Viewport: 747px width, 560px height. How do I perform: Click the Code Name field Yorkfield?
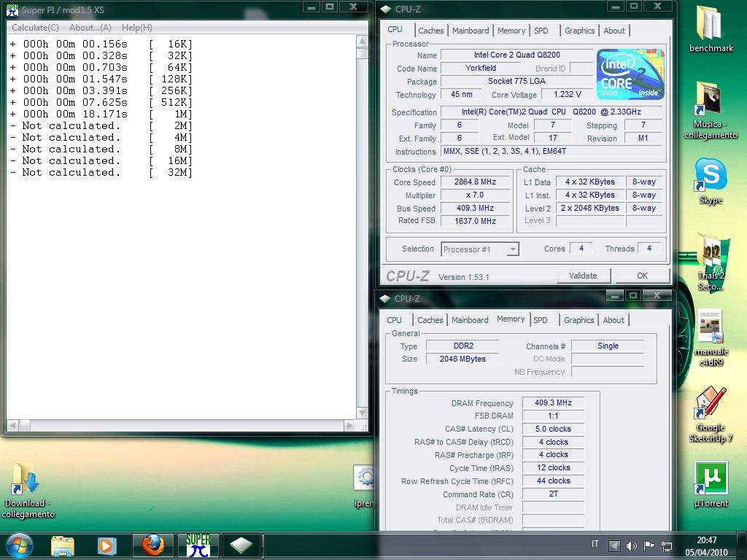480,68
